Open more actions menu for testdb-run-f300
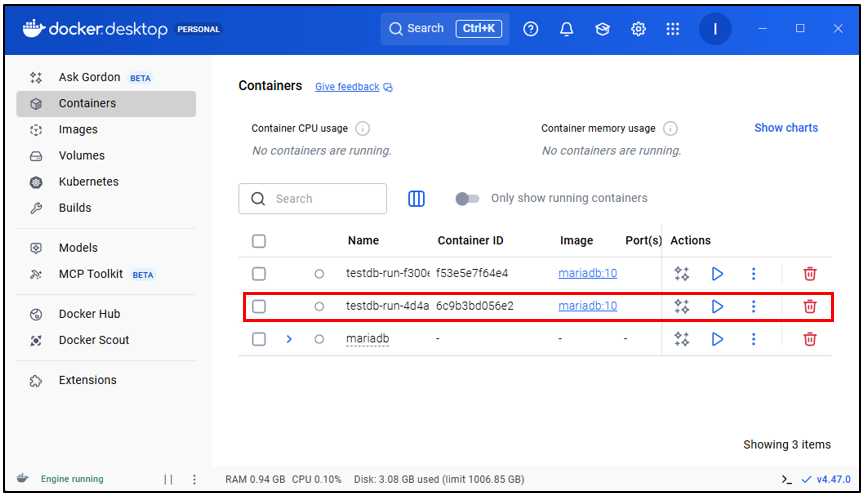 click(x=754, y=273)
